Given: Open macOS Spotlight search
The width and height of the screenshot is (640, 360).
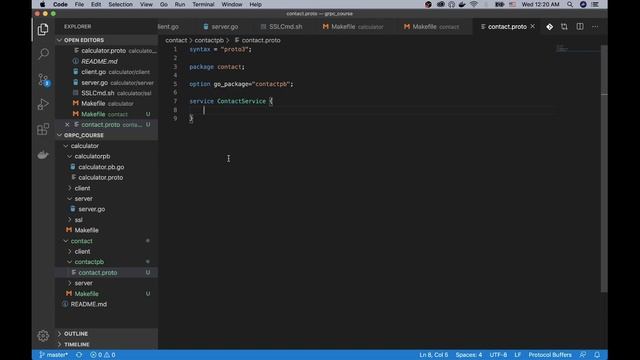Looking at the screenshot, I should (x=570, y=4).
